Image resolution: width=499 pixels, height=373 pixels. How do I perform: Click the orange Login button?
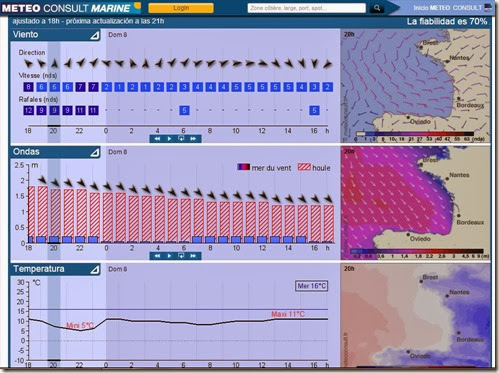pyautogui.click(x=181, y=8)
